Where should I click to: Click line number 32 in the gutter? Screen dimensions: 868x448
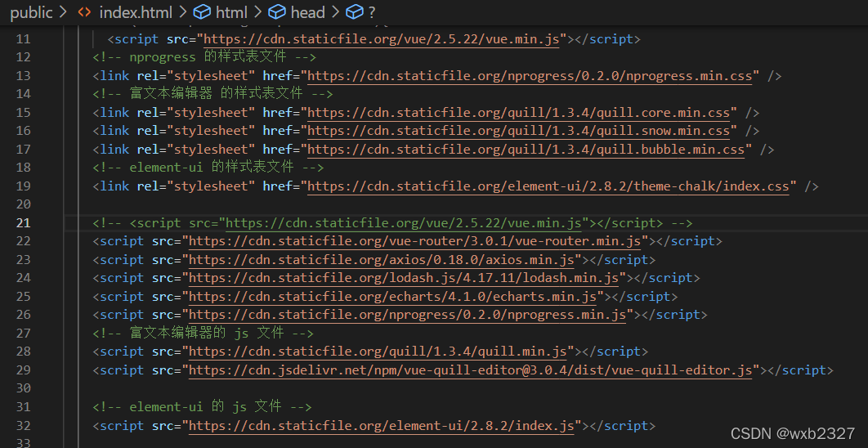pos(23,425)
